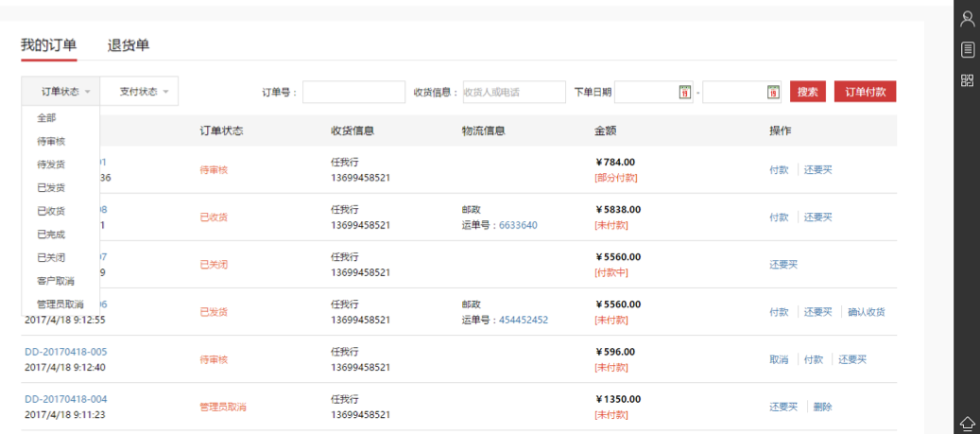980x434 pixels.
Task: Select the 我的订单 tab
Action: 49,45
